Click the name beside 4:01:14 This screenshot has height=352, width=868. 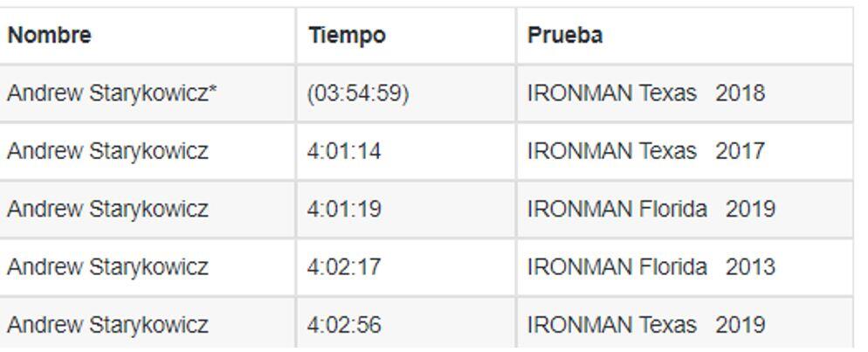pos(108,152)
